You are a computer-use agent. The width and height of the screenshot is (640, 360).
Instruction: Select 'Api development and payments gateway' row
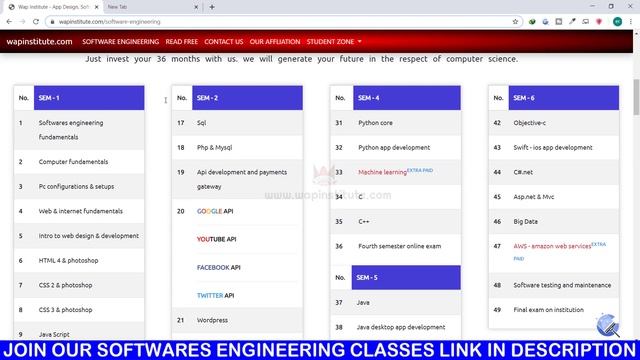click(237, 179)
